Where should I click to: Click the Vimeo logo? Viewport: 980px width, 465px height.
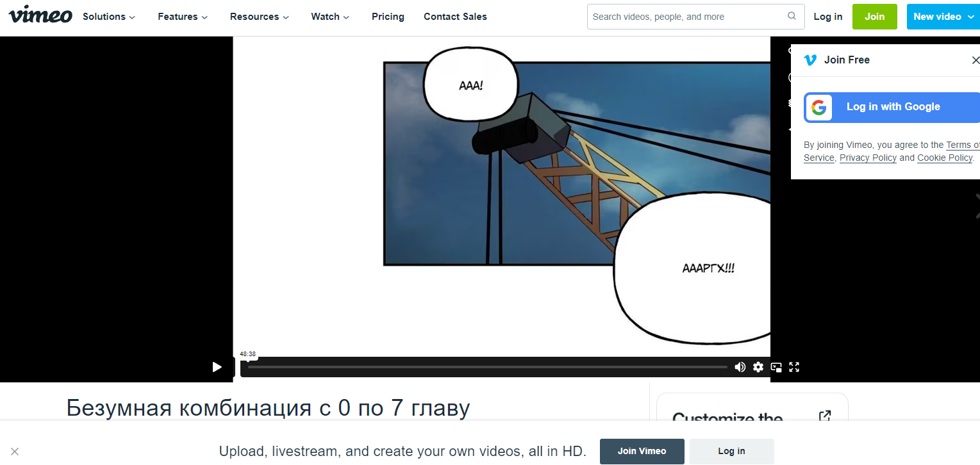(40, 15)
